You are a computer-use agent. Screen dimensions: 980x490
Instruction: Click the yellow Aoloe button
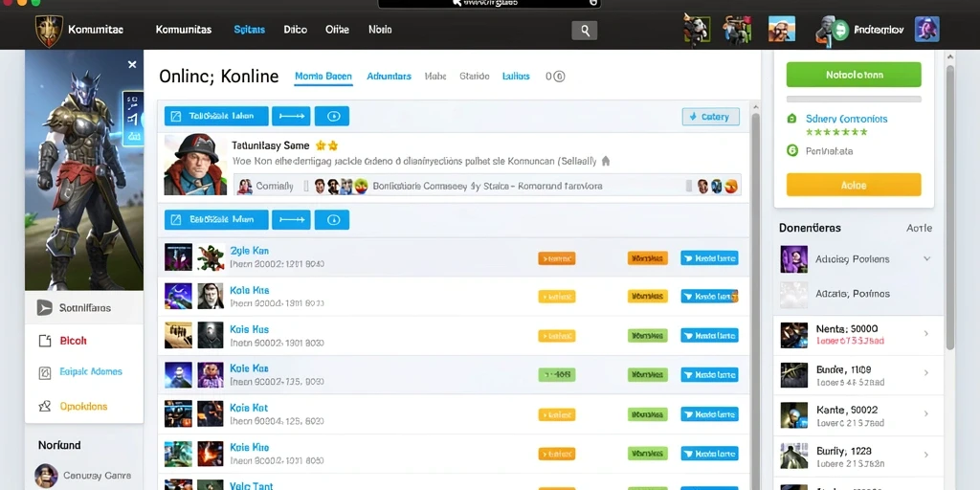[x=854, y=185]
